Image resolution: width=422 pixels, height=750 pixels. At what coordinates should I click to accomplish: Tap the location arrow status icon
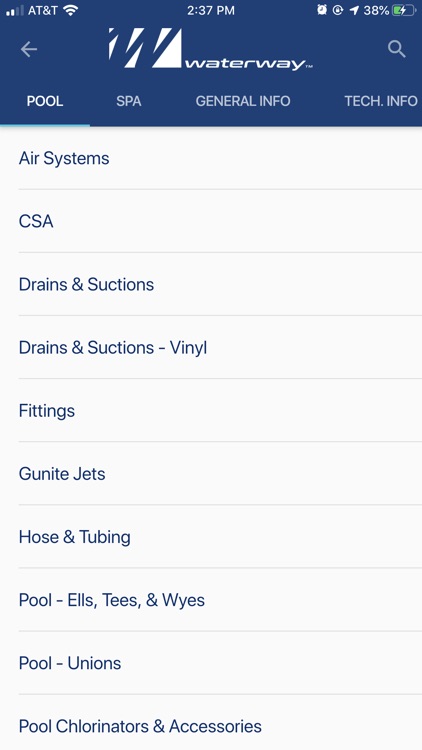[x=355, y=11]
